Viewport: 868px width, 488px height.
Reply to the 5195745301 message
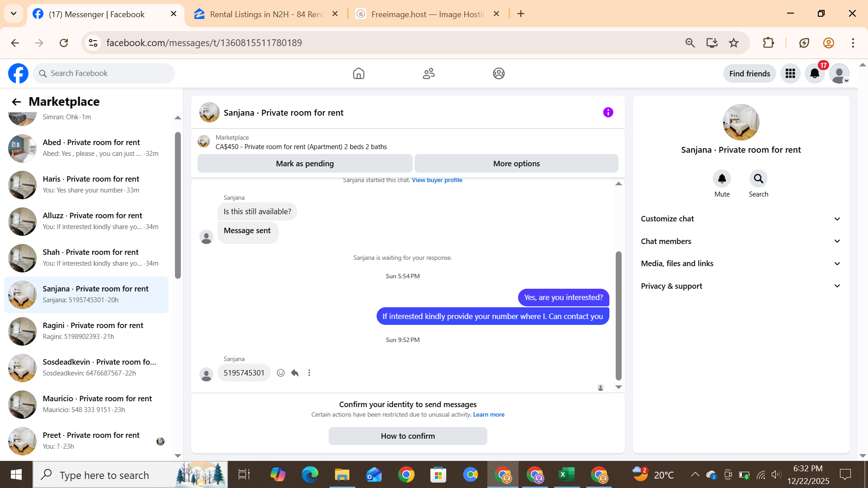(x=295, y=373)
